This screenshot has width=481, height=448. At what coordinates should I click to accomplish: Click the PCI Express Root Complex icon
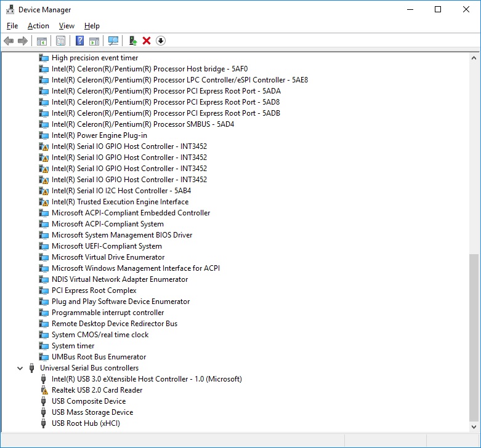[x=44, y=290]
